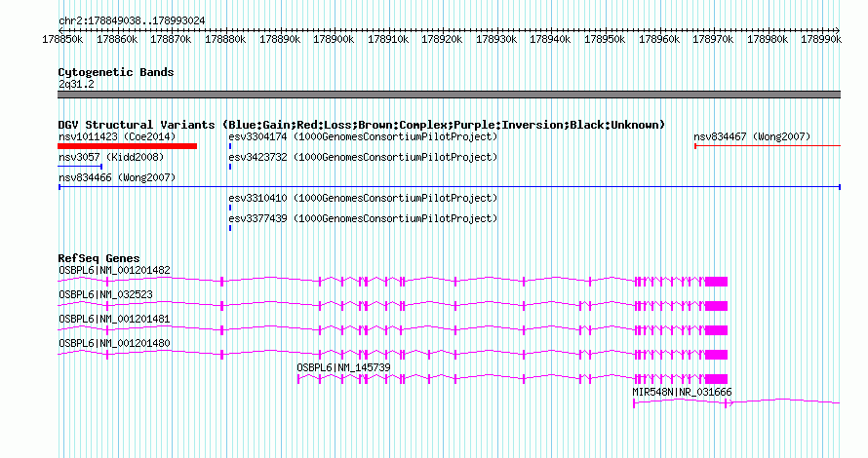Click the short blue nsv3057 gain bar
Screen dimensions: 868x458
pyautogui.click(x=80, y=167)
